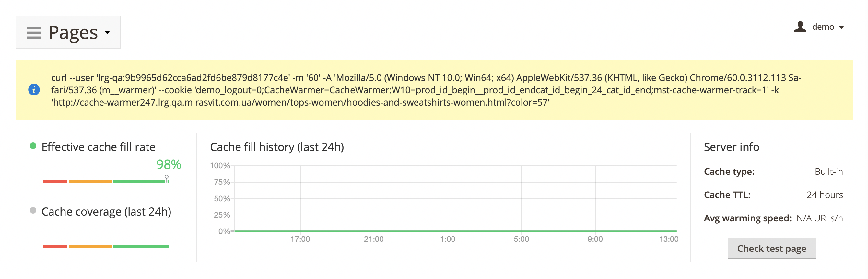This screenshot has width=868, height=279.
Task: Click the 98% marker pin on fill rate bar
Action: [x=167, y=178]
